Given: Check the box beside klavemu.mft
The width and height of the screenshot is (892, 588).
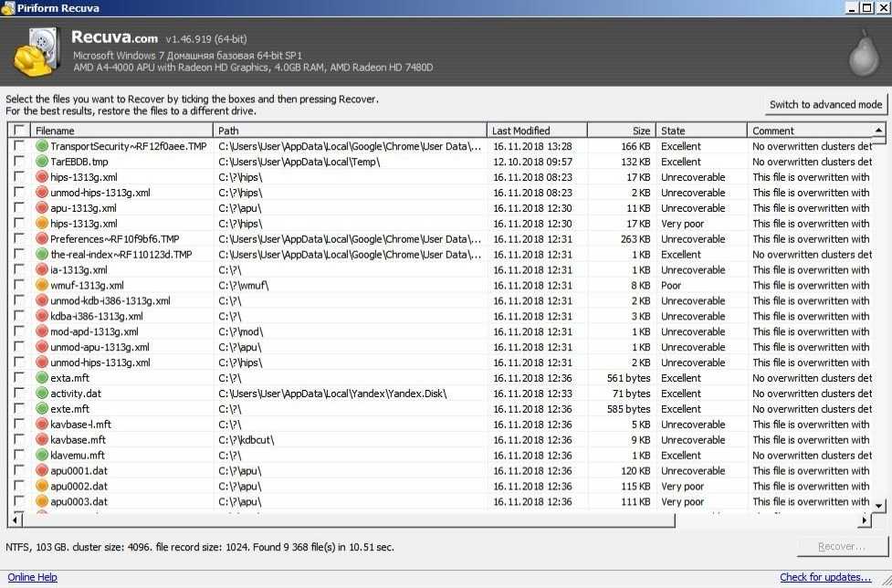Looking at the screenshot, I should pos(19,456).
